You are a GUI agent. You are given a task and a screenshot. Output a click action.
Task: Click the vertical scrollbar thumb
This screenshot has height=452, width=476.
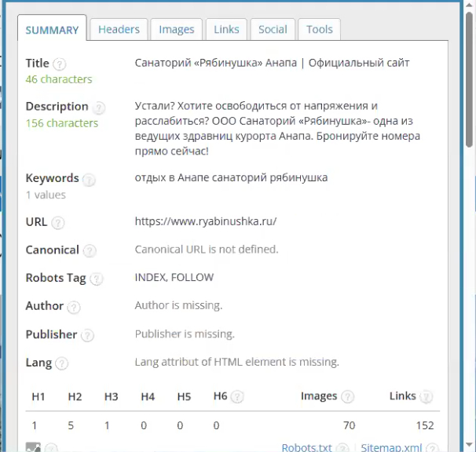pyautogui.click(x=470, y=79)
